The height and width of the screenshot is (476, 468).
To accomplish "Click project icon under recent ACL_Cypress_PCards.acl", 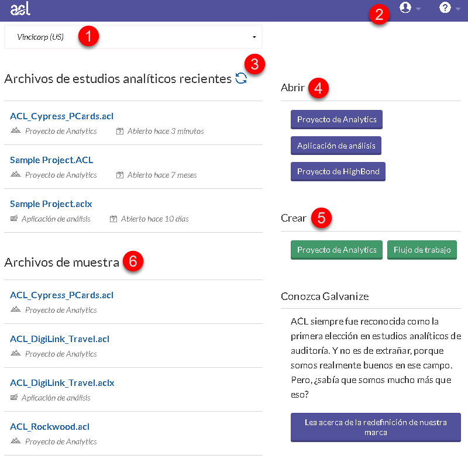I will [16, 131].
